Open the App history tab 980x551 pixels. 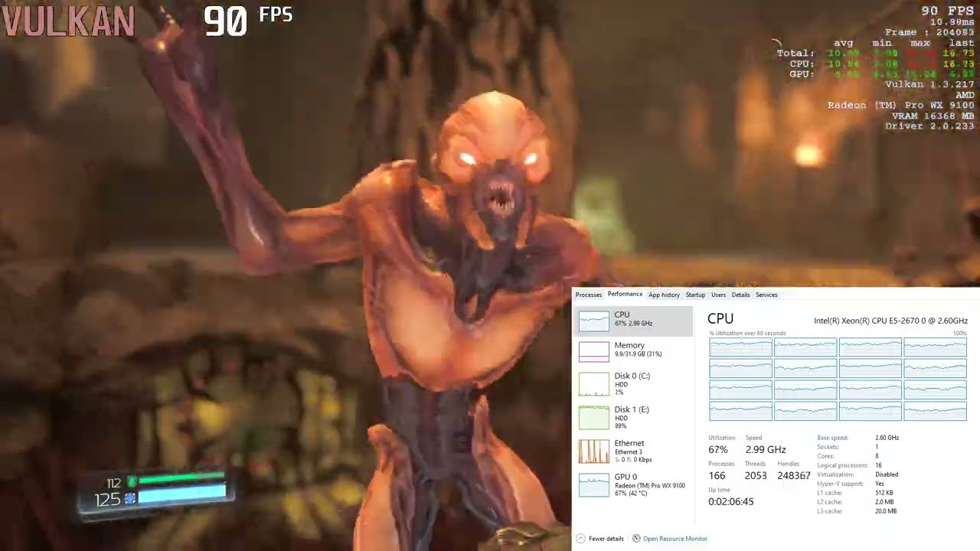point(664,295)
